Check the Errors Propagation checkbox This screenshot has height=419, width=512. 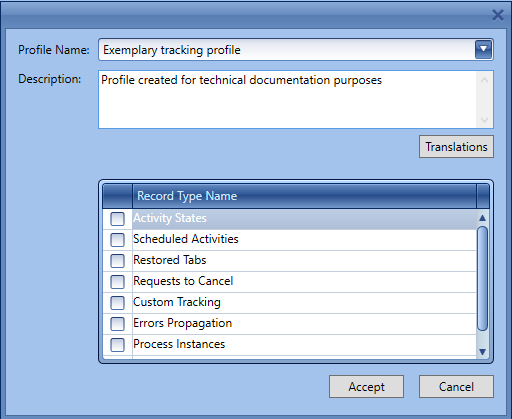[117, 324]
